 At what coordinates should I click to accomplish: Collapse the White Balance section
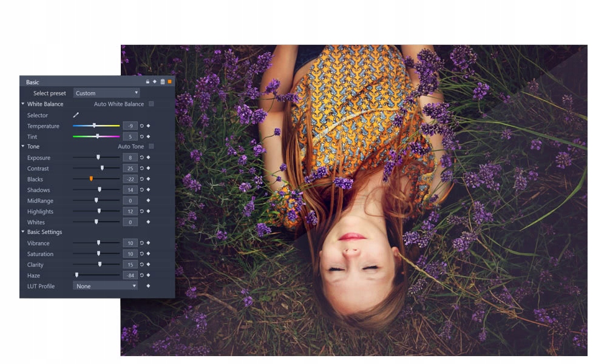[23, 104]
